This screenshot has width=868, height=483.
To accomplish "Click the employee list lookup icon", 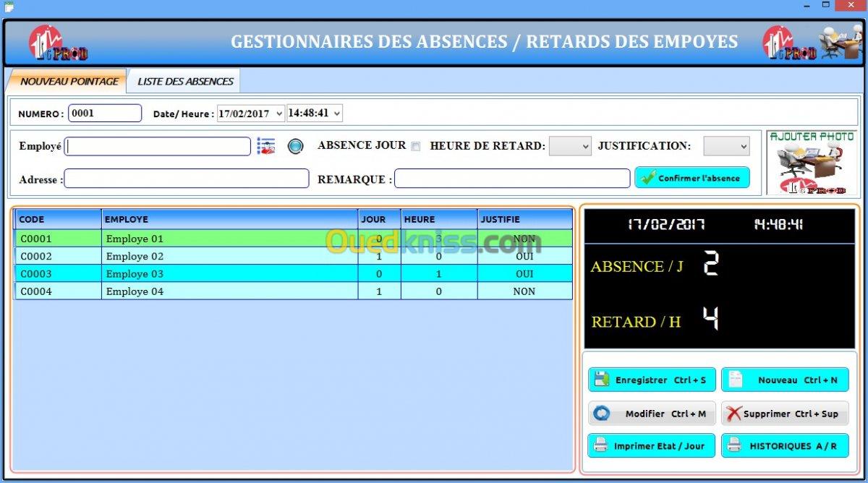I will 266,146.
